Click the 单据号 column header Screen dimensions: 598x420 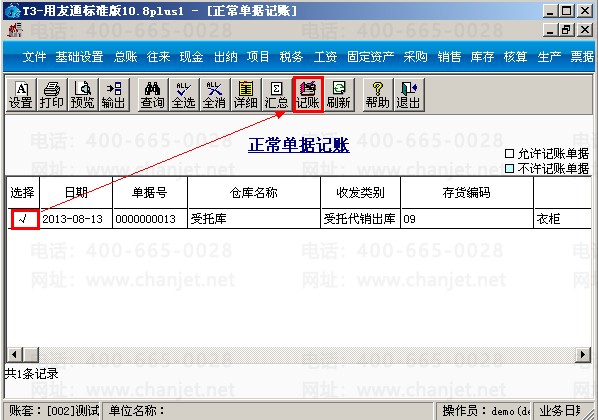pos(150,193)
